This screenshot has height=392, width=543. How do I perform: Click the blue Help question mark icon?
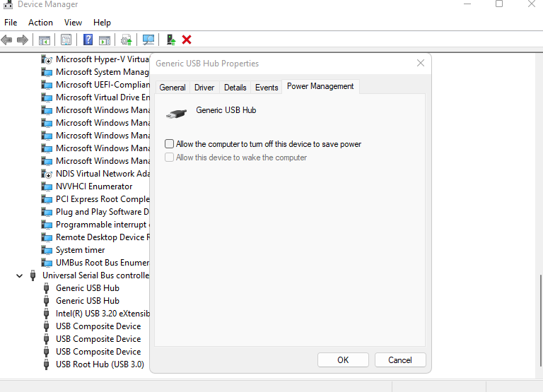tap(88, 40)
